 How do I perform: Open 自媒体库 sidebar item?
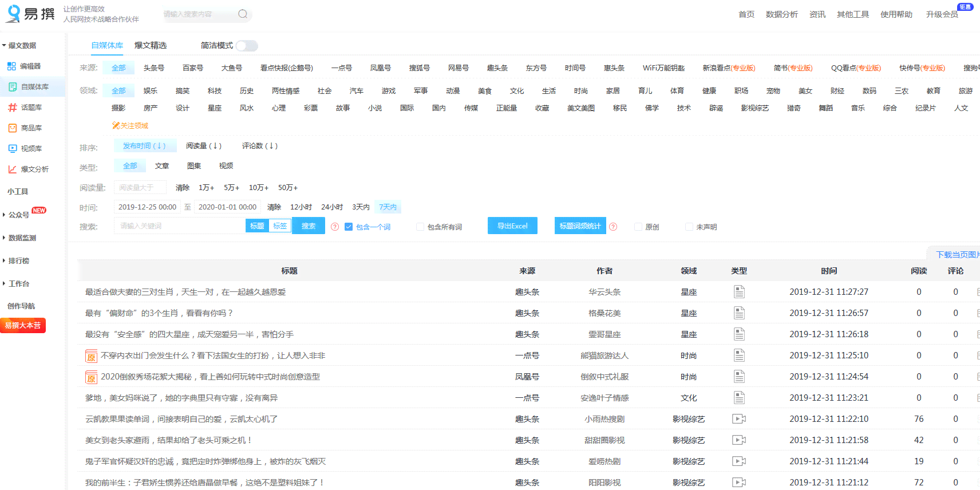point(33,87)
